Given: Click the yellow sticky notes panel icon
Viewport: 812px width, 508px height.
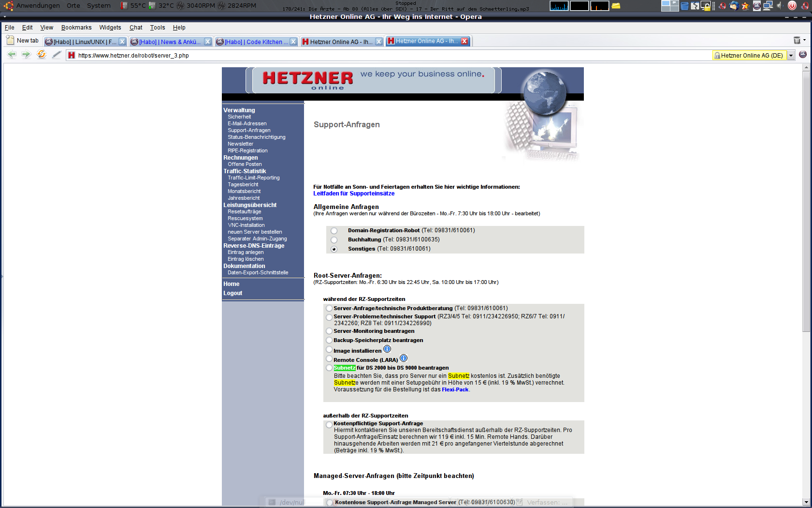Looking at the screenshot, I should (616, 6).
